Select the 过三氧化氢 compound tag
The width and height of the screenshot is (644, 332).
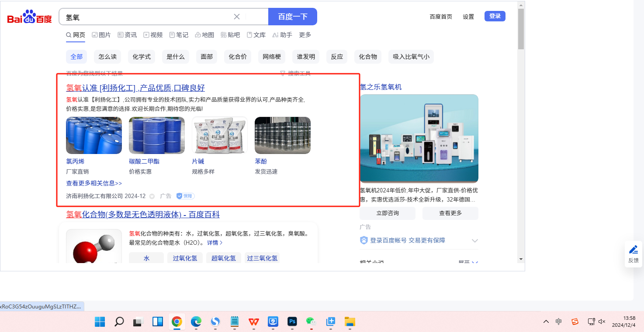point(262,258)
